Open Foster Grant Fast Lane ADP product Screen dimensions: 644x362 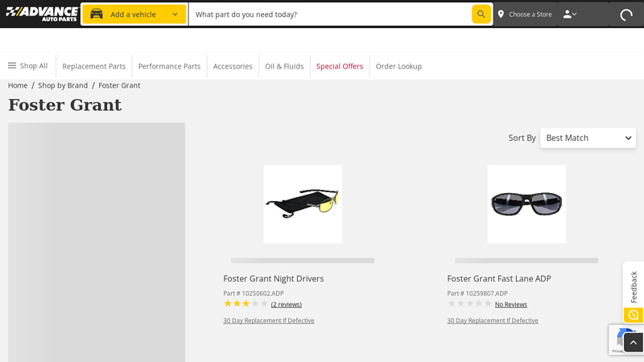[x=499, y=278]
